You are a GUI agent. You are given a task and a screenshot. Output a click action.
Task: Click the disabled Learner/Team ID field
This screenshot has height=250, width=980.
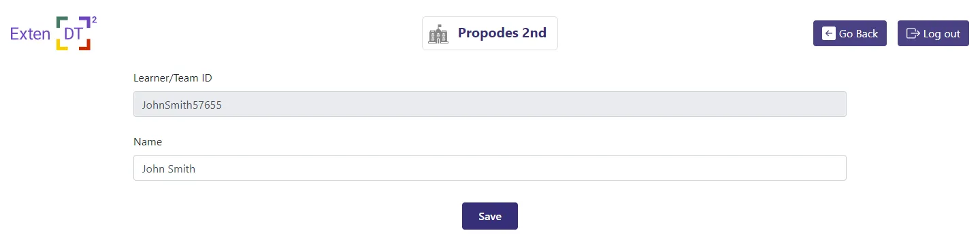point(490,104)
